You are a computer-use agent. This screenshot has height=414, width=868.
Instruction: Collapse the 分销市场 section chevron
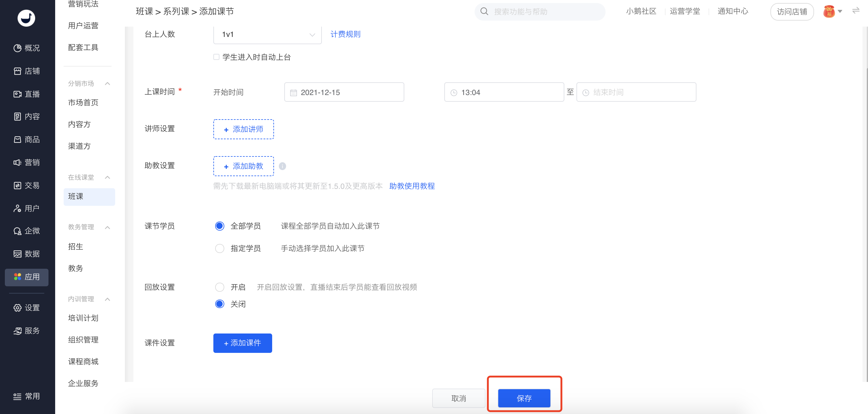coord(108,84)
